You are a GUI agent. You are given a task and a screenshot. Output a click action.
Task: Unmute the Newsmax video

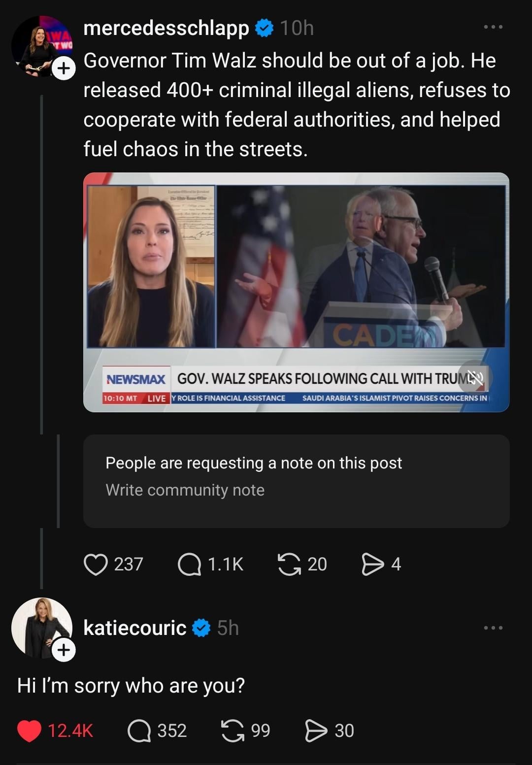coord(474,378)
